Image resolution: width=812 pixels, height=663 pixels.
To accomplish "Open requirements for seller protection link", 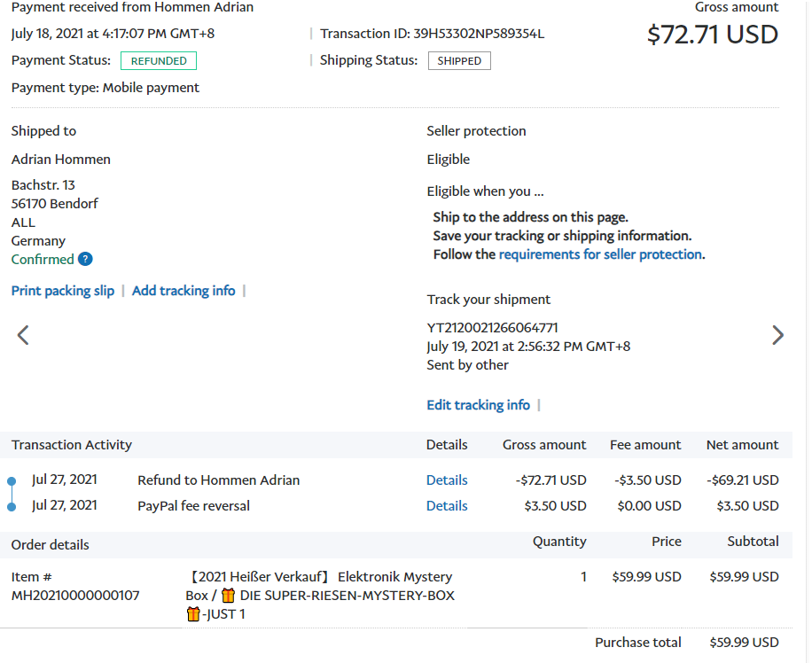I will click(600, 254).
